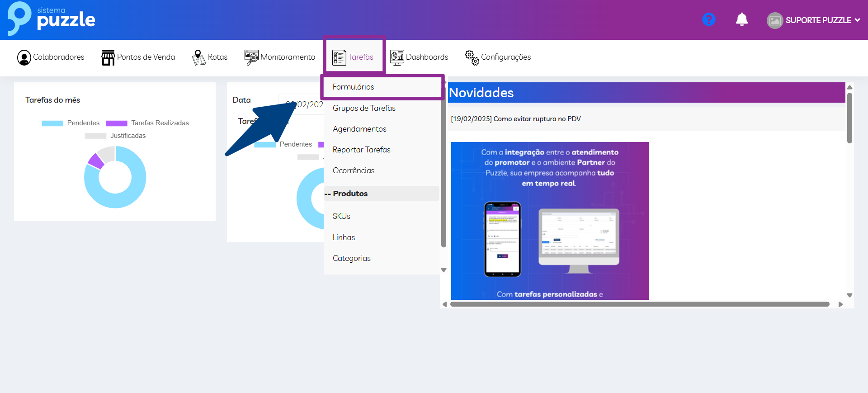Click the Monitoramento magnifier icon
This screenshot has height=393, width=868.
[x=251, y=57]
